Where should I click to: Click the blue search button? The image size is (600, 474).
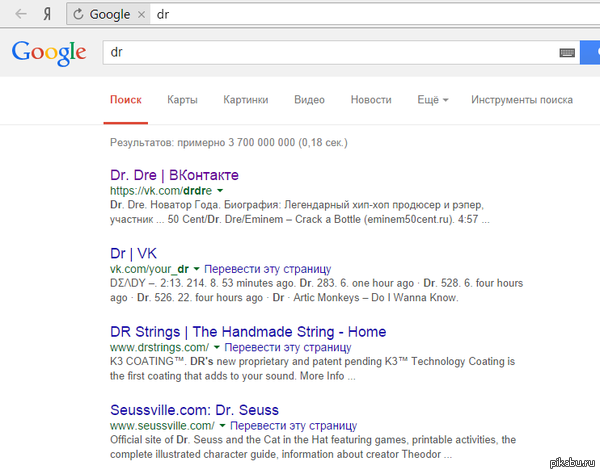[592, 52]
